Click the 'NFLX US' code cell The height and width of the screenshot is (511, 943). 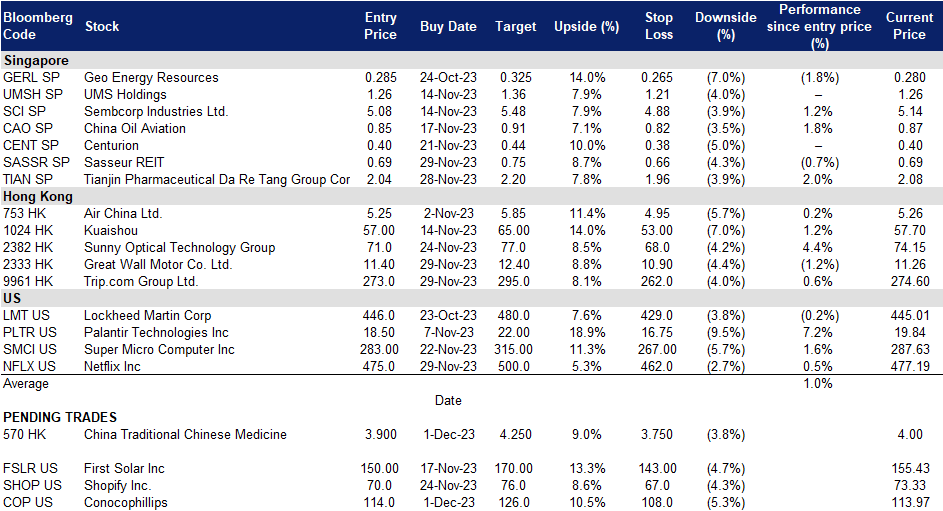coord(29,366)
